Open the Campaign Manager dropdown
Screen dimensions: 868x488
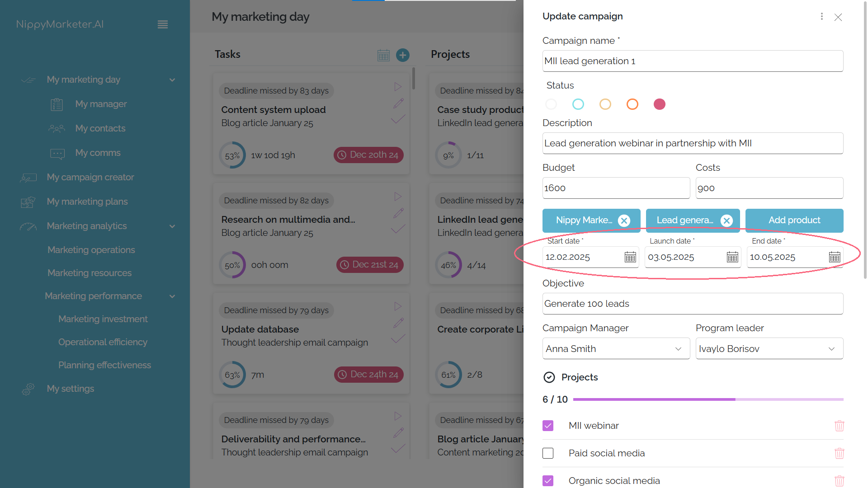(616, 349)
